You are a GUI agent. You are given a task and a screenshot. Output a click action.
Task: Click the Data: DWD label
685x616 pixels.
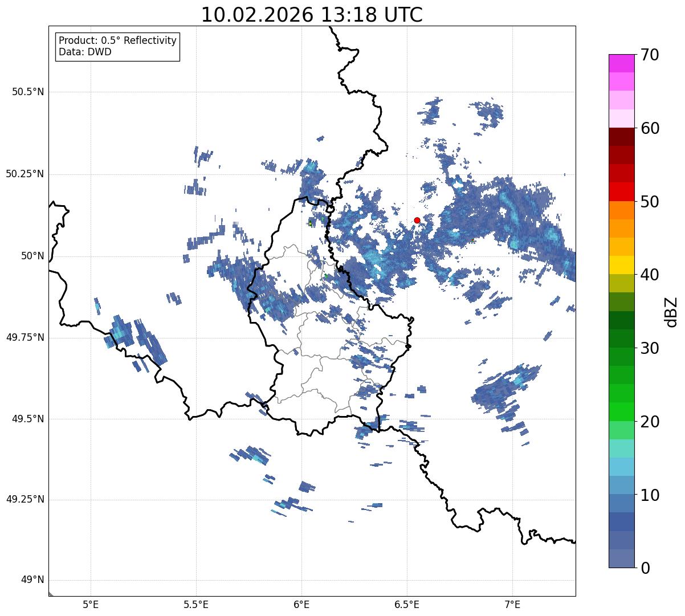point(85,52)
